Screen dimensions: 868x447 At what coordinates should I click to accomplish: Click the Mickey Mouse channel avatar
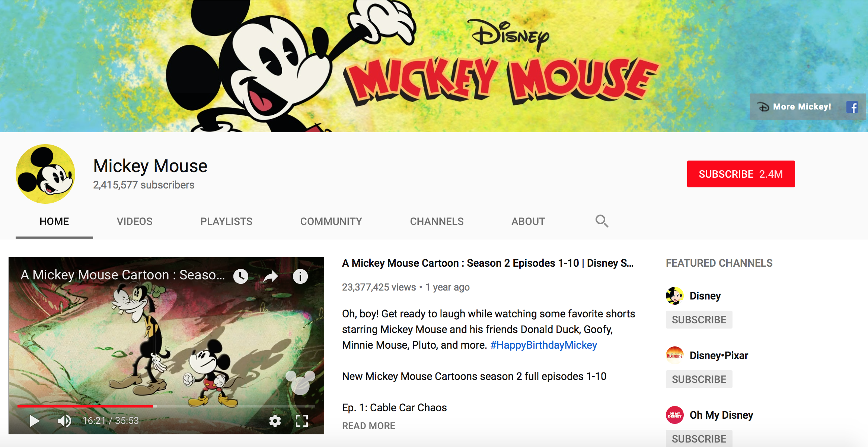click(x=45, y=174)
